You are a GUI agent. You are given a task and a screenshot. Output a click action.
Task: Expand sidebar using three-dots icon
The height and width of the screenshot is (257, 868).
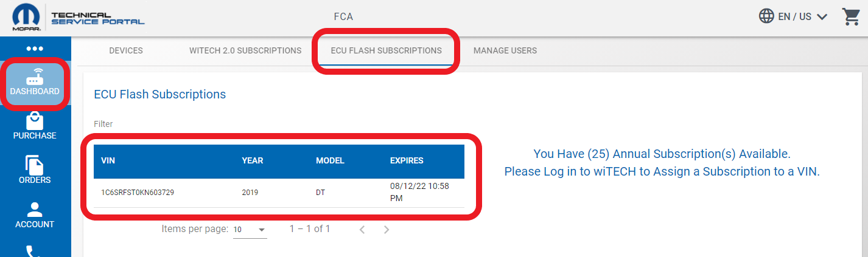point(35,49)
